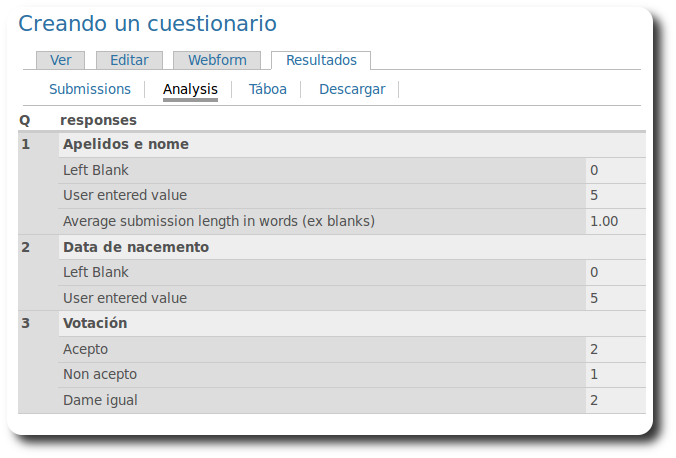Click the responses column header
The width and height of the screenshot is (676, 458).
coord(98,120)
